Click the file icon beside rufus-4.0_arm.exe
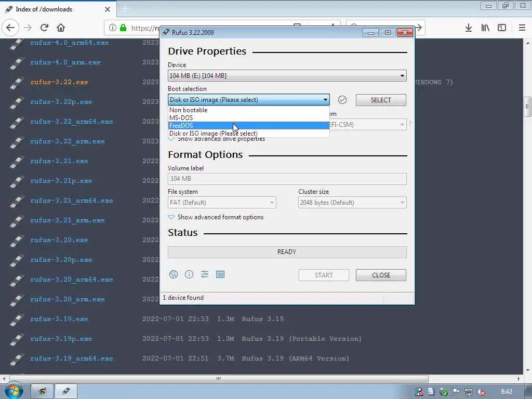This screenshot has width=532, height=399. pyautogui.click(x=17, y=63)
